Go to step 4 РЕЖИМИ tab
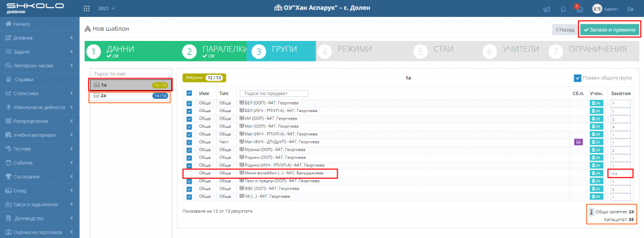This screenshot has width=644, height=238. pos(364,51)
